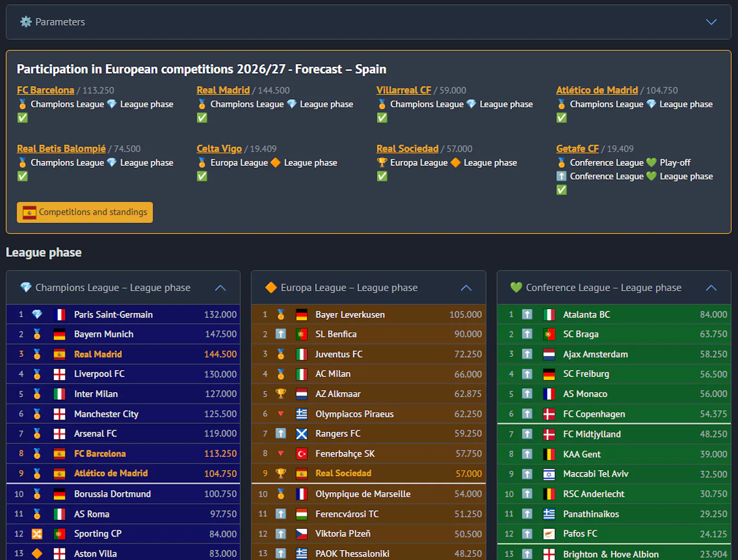
Task: Click red down-arrow beside Olympiacos Piraeus
Action: (280, 414)
